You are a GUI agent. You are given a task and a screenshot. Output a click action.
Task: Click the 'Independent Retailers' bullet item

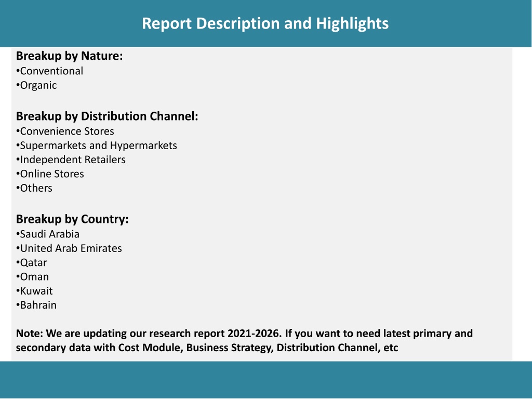point(71,159)
